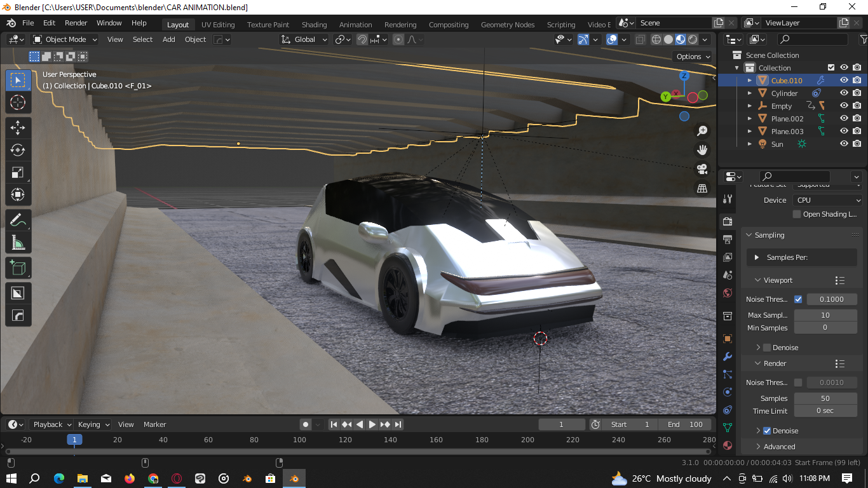868x488 pixels.
Task: Expand the Cylinder object in outliner
Action: (x=750, y=93)
